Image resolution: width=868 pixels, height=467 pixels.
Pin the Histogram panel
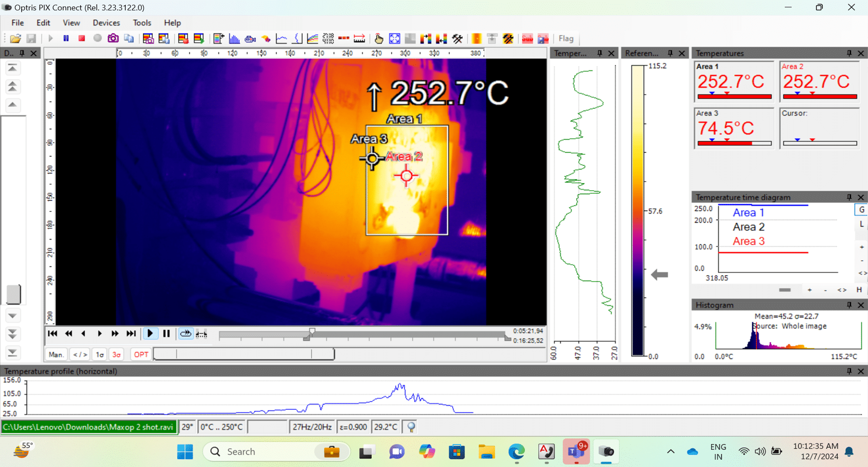click(x=849, y=305)
